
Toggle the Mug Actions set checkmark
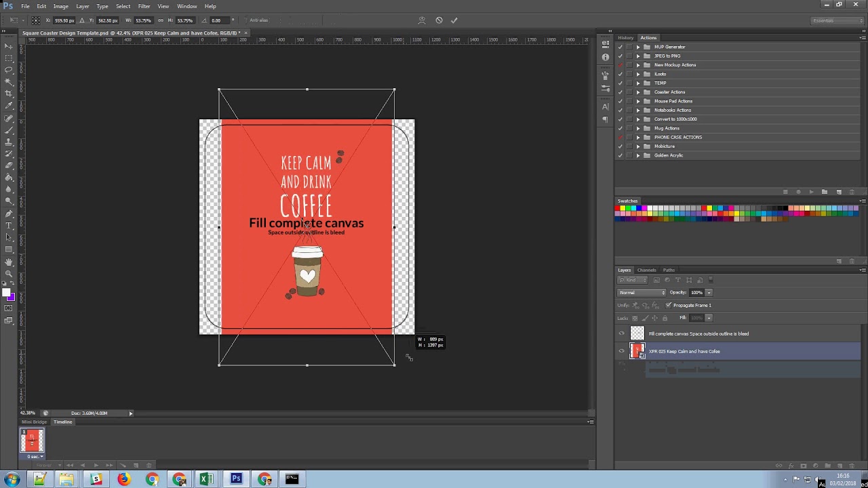click(620, 128)
